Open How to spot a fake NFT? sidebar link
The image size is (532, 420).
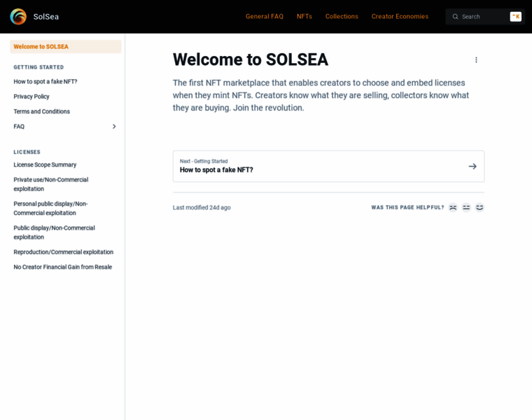point(45,81)
